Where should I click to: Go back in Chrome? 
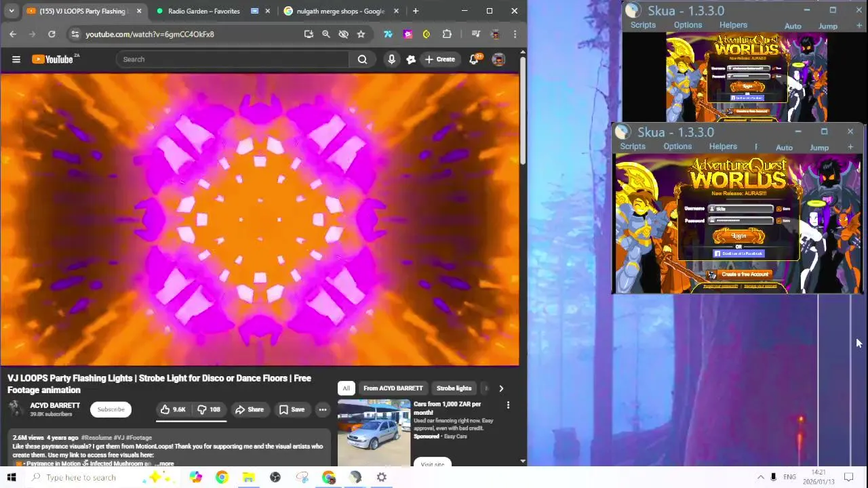(x=13, y=34)
